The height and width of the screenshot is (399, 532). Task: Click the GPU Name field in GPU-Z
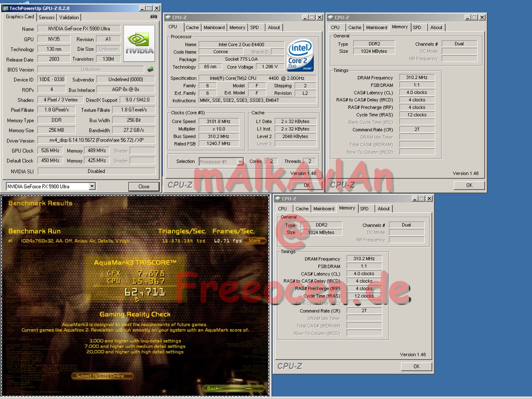click(79, 29)
